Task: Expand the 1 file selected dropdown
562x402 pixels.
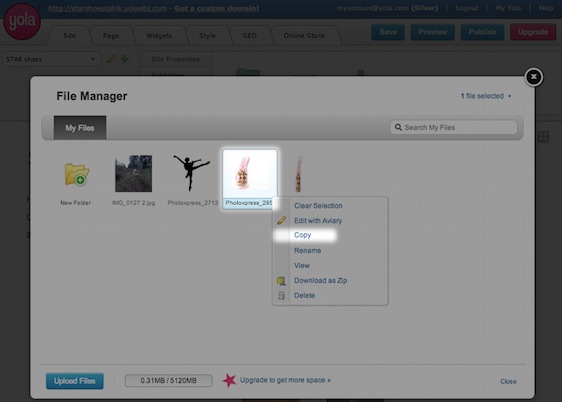Action: [486, 96]
